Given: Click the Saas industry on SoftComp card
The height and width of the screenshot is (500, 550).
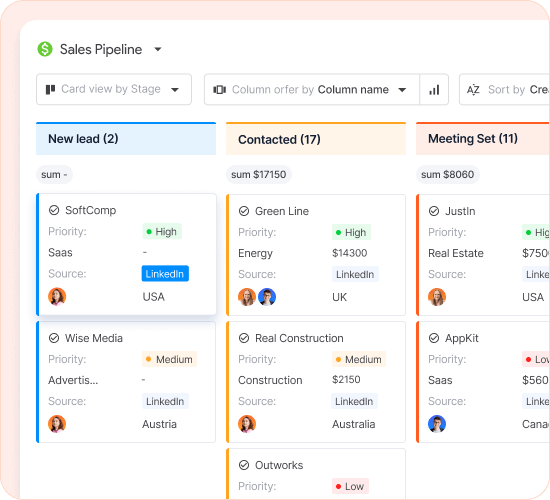Looking at the screenshot, I should [x=60, y=253].
